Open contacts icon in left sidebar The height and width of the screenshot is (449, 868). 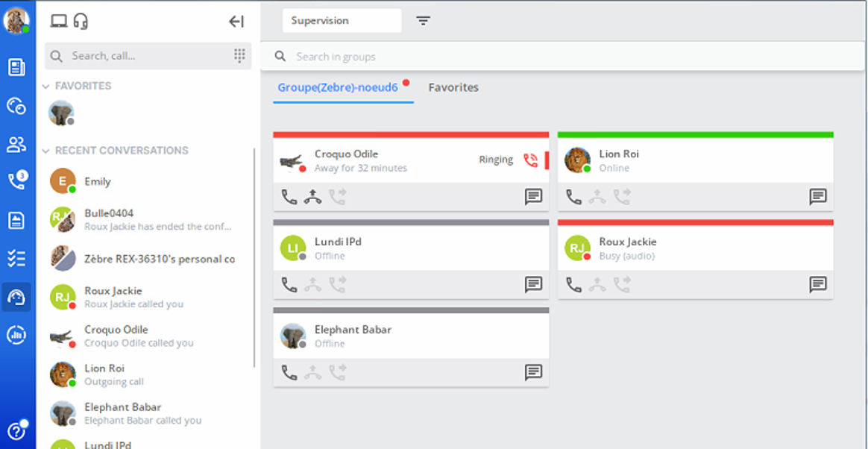coord(16,145)
